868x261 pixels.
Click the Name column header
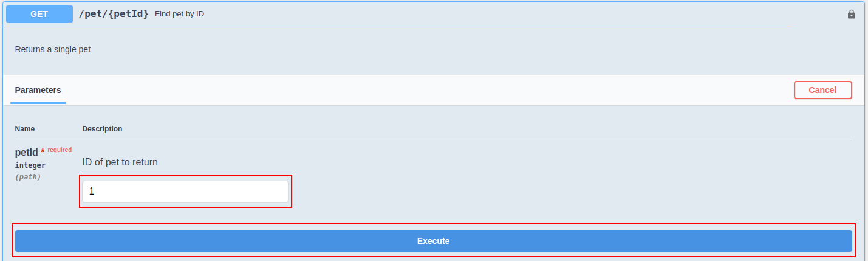[25, 129]
